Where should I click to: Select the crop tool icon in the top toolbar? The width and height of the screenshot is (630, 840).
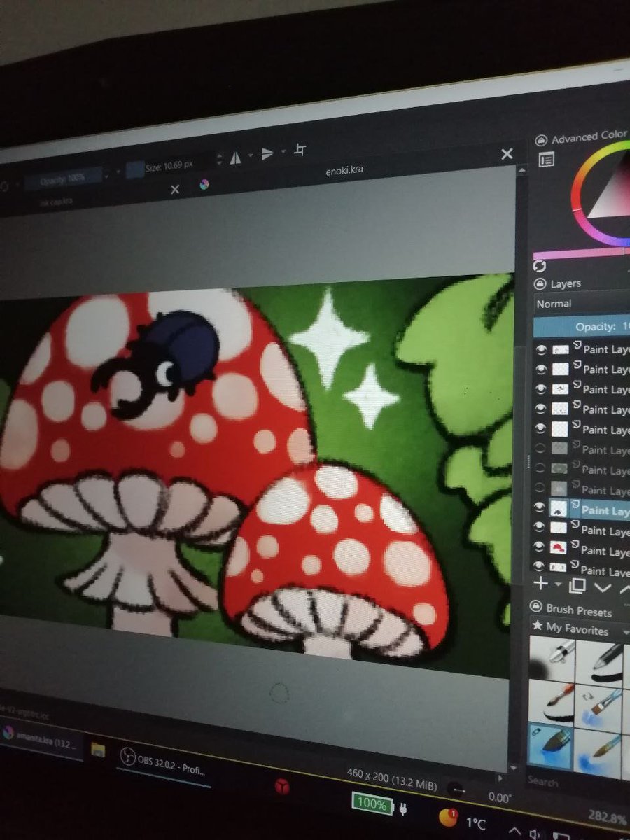point(299,150)
